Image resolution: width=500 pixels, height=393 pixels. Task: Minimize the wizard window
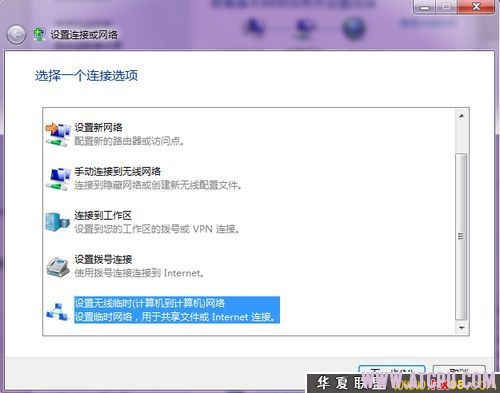(424, 6)
